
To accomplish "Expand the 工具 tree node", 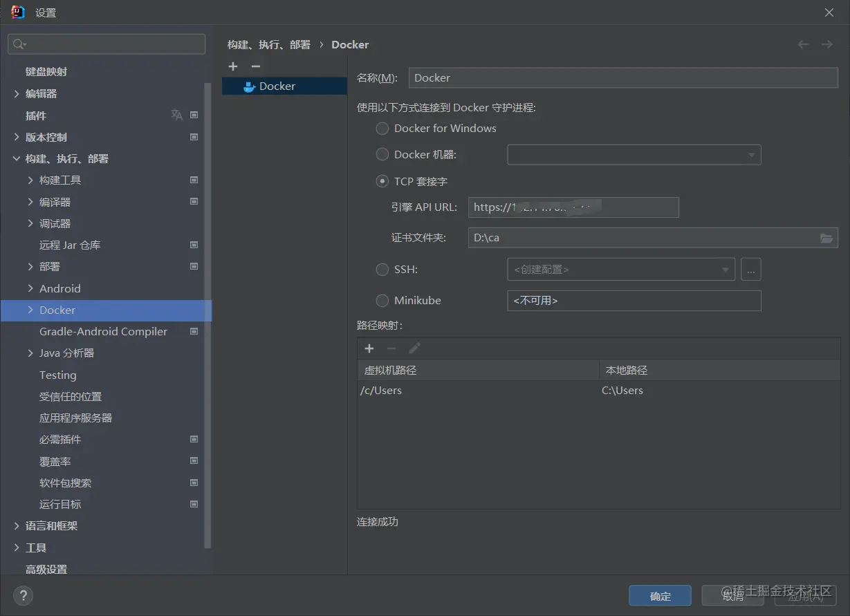I will (17, 548).
